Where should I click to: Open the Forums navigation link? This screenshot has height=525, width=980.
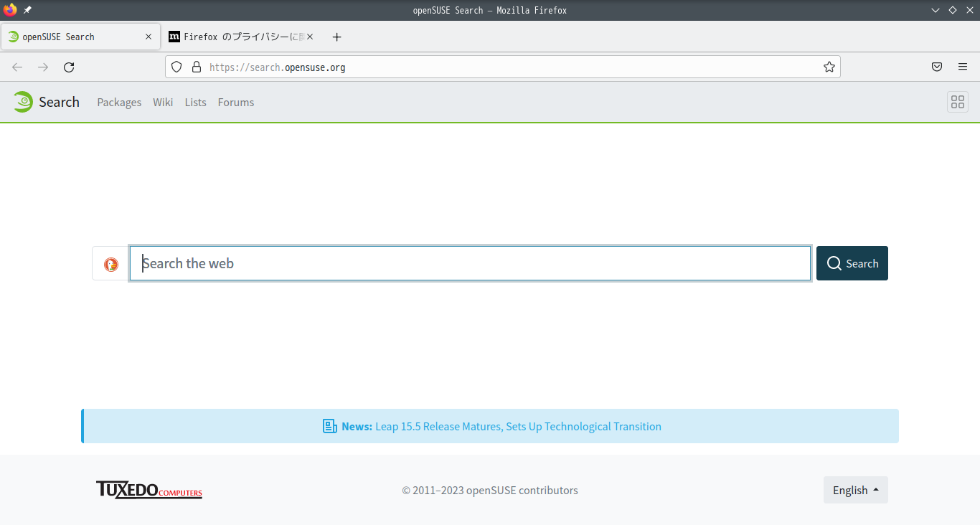coord(236,103)
